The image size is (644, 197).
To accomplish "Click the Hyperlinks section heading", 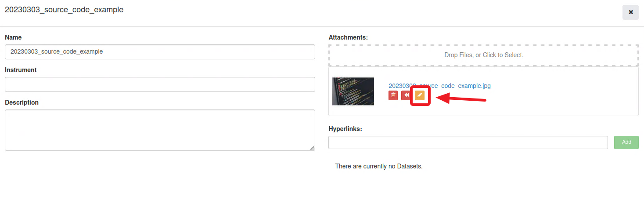I will (345, 129).
